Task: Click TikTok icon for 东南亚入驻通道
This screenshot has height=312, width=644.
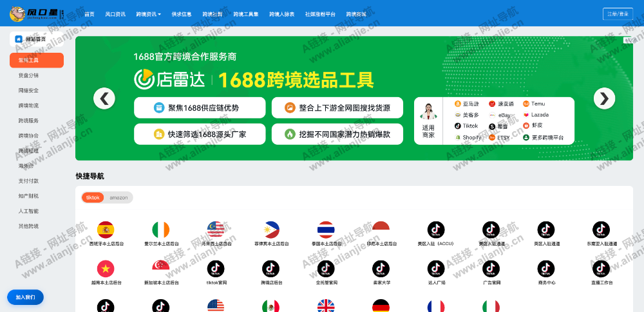Action: [601, 230]
